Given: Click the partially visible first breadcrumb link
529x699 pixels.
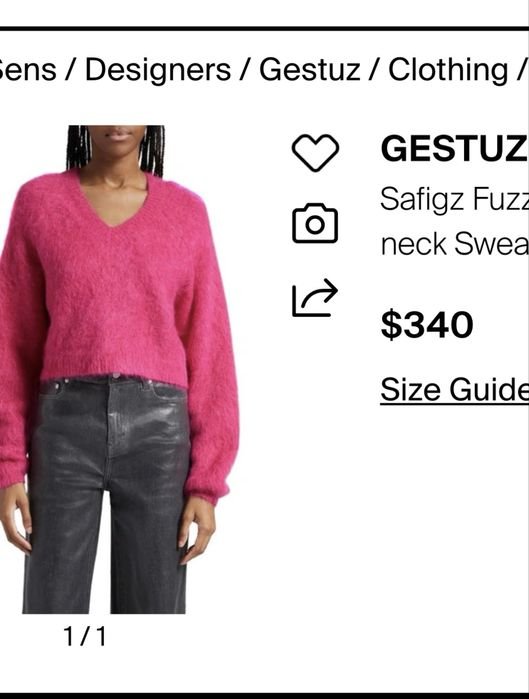Looking at the screenshot, I should (28, 70).
